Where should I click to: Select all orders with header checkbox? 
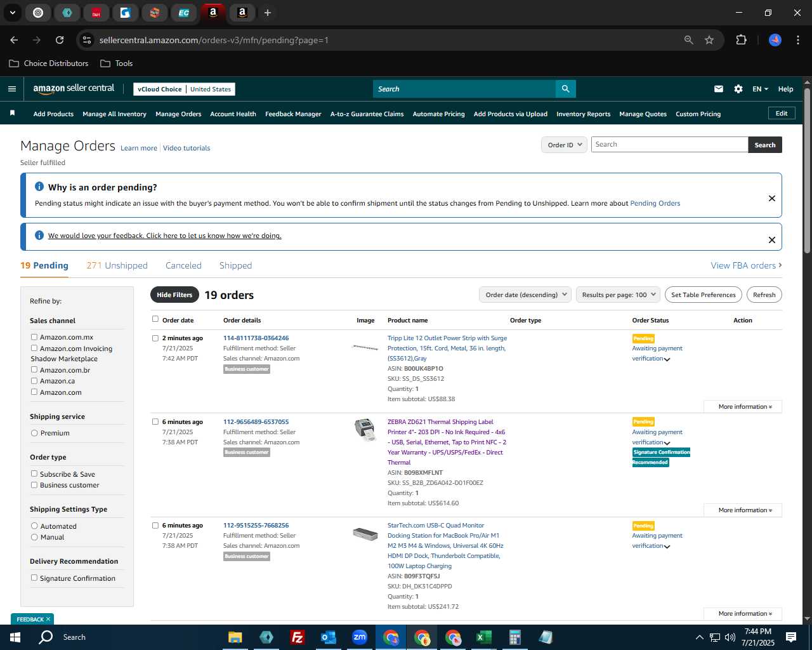pos(155,319)
